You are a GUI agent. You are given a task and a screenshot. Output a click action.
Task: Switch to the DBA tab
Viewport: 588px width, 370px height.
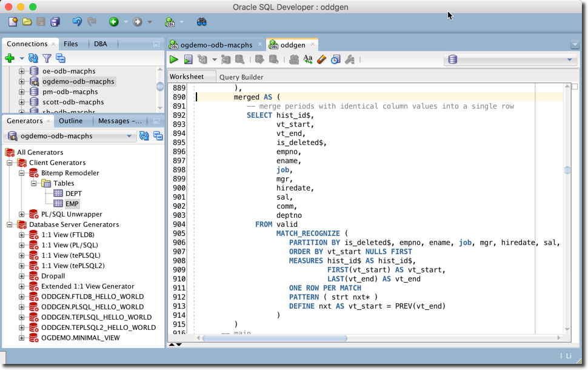click(x=101, y=44)
